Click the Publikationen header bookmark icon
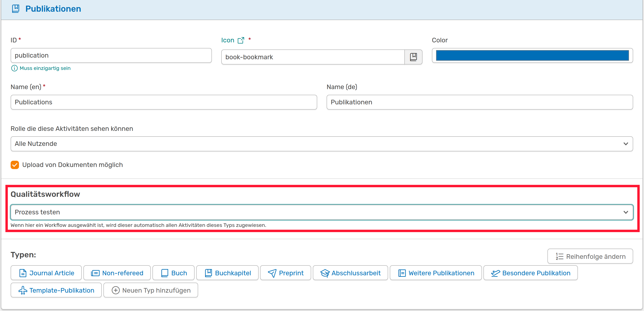This screenshot has height=311, width=644. tap(15, 9)
